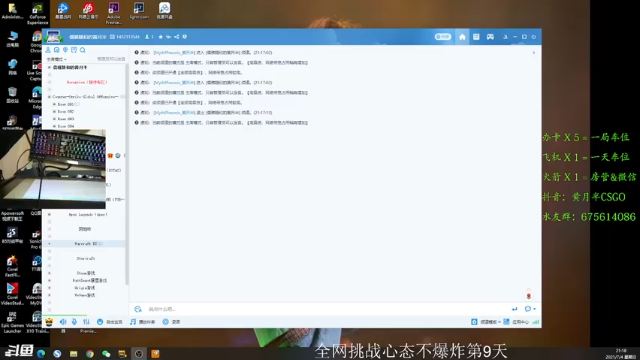640x360 pixels.
Task: Click the share icon in channel header
Action: tap(177, 37)
